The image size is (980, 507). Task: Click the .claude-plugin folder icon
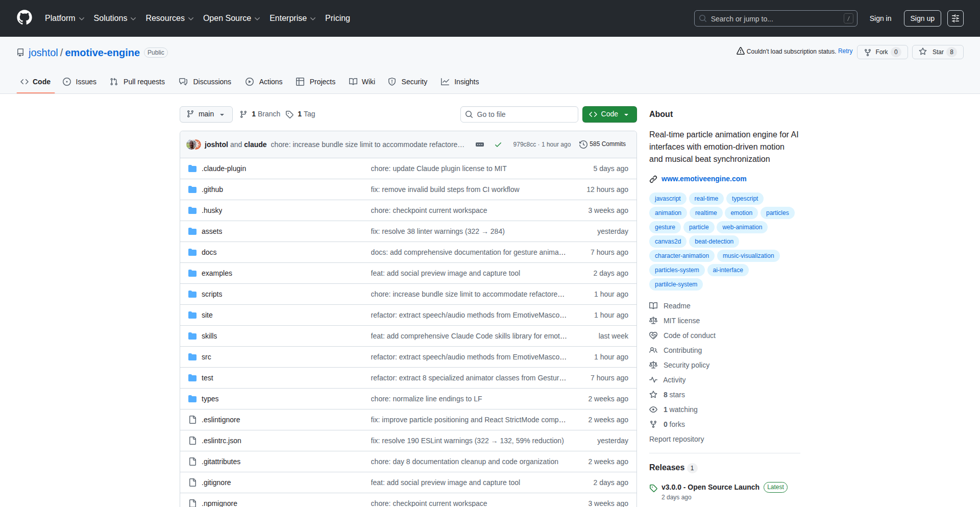coord(192,168)
